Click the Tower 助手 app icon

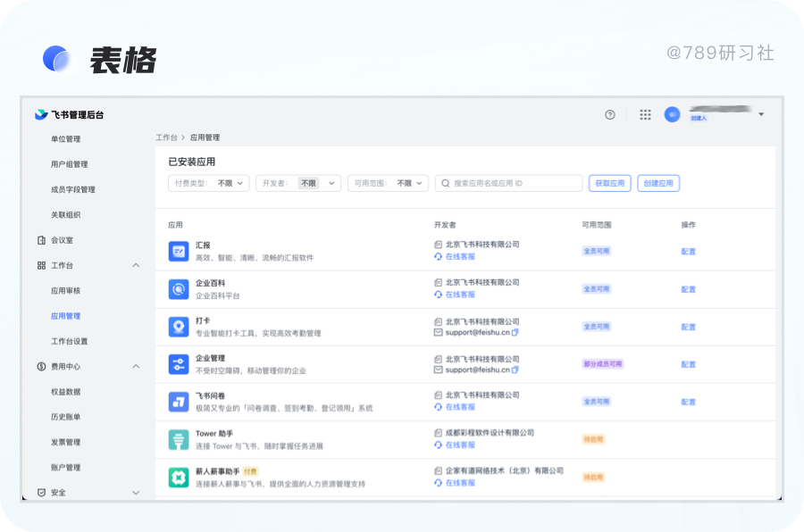click(x=179, y=439)
